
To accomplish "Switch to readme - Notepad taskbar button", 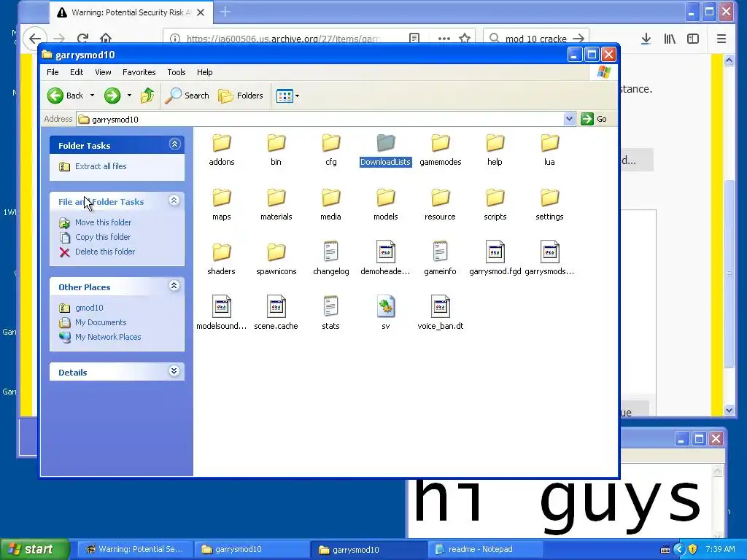I will (485, 550).
